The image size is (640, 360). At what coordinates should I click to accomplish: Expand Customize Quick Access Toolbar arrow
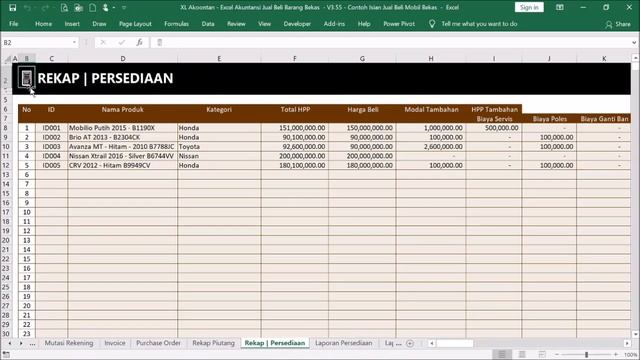pos(124,7)
